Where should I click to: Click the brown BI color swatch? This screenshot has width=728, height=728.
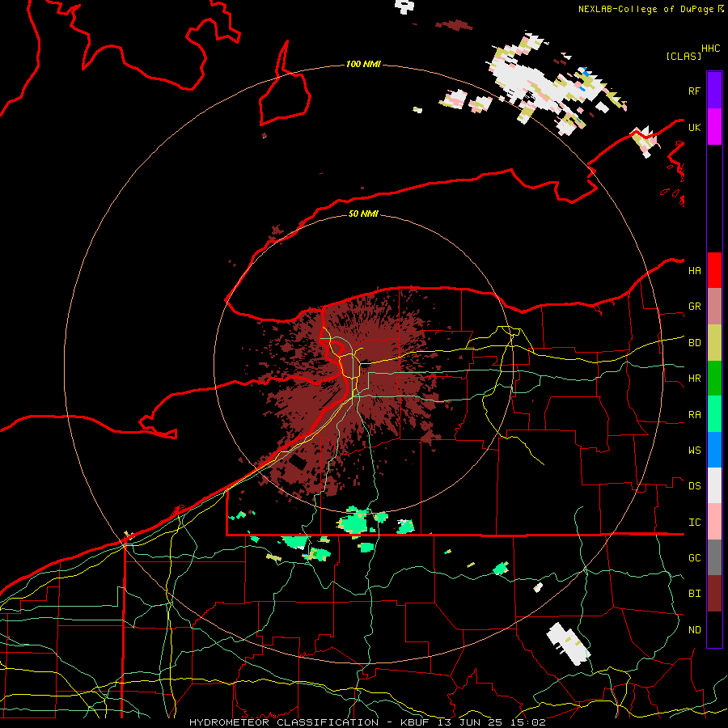[714, 594]
